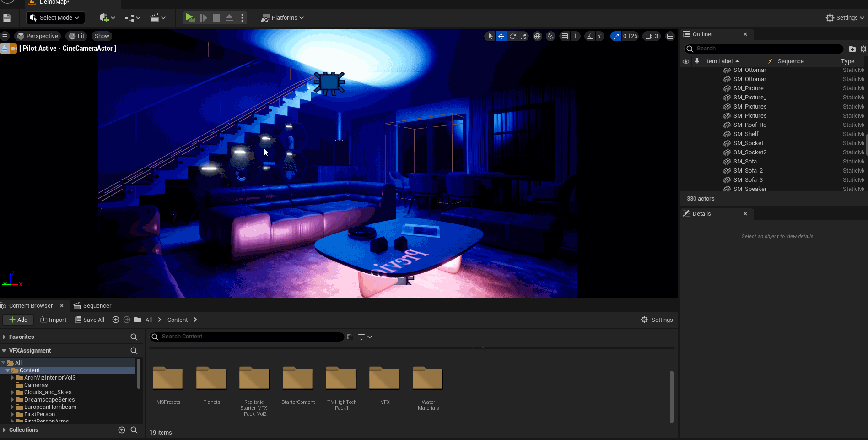Image resolution: width=868 pixels, height=440 pixels.
Task: Click the surface snapping icon
Action: (x=551, y=36)
